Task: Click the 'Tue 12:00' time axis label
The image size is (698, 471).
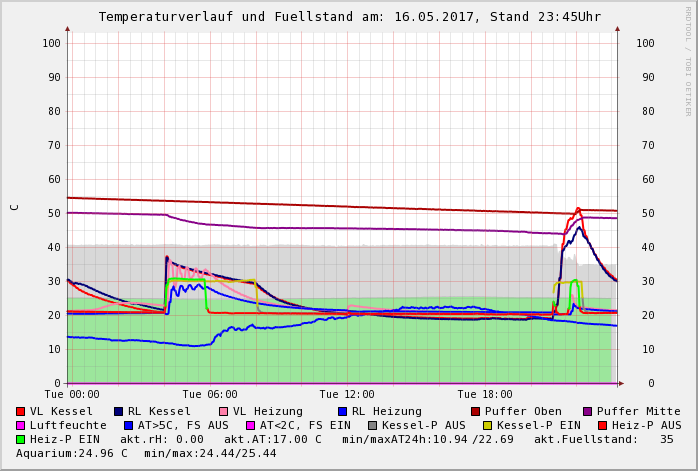Action: coord(347,395)
